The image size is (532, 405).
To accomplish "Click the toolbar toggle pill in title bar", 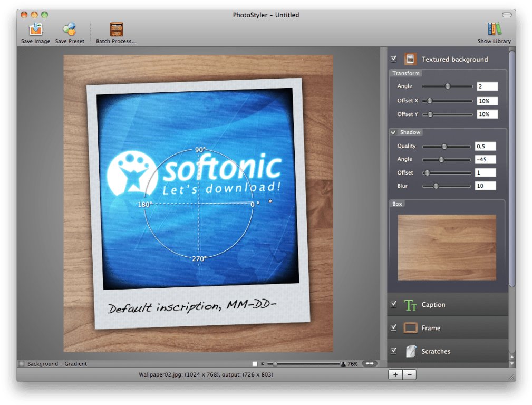I will pos(507,15).
